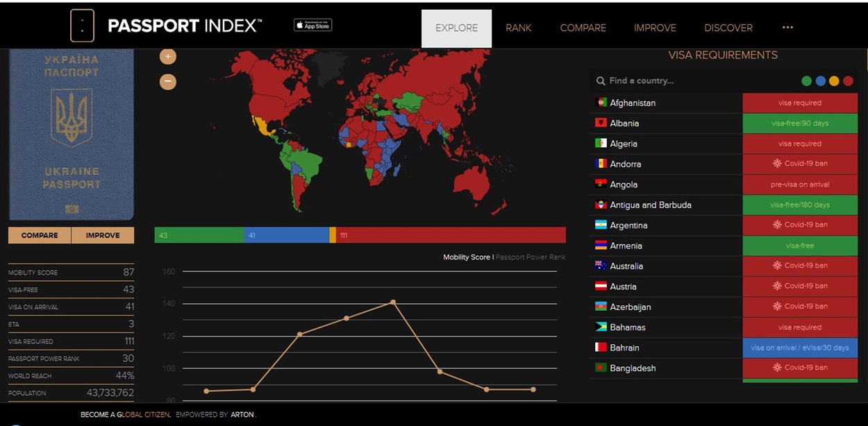Open the App Store download badge
The image size is (868, 426).
tap(312, 25)
